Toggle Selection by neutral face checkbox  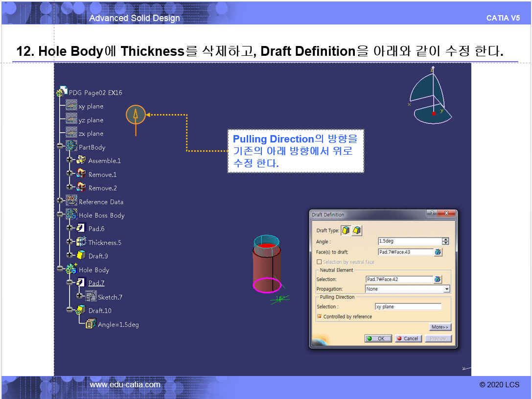[320, 262]
